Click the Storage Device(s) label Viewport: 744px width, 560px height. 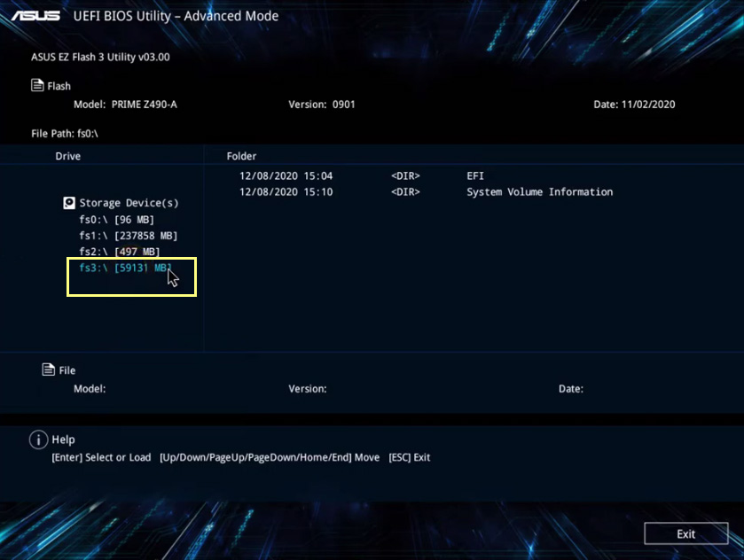click(x=129, y=203)
